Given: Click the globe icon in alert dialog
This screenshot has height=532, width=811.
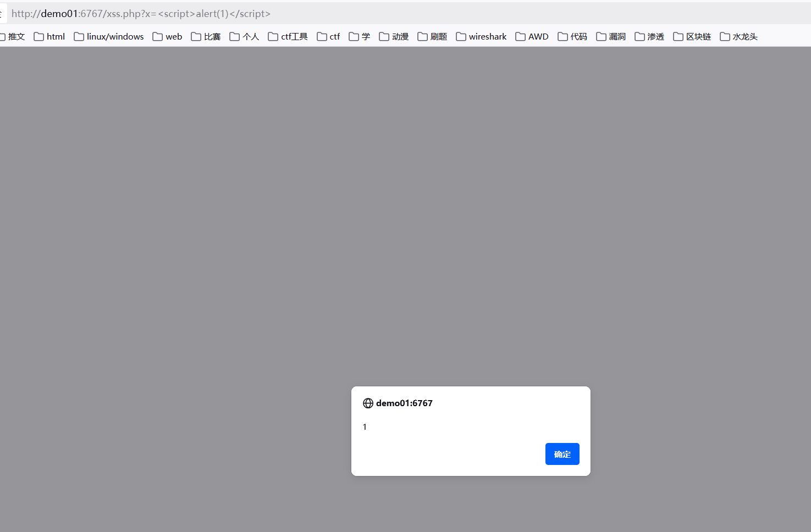Looking at the screenshot, I should [368, 403].
